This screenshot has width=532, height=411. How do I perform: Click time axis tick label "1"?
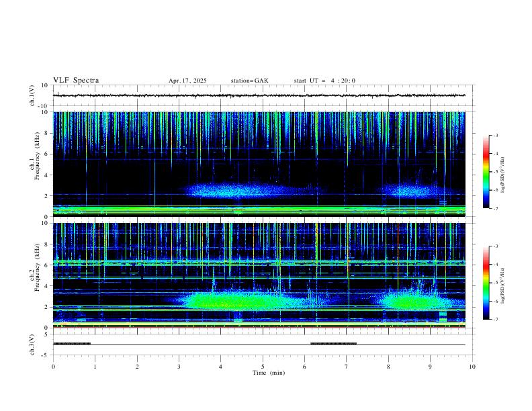[x=95, y=367]
